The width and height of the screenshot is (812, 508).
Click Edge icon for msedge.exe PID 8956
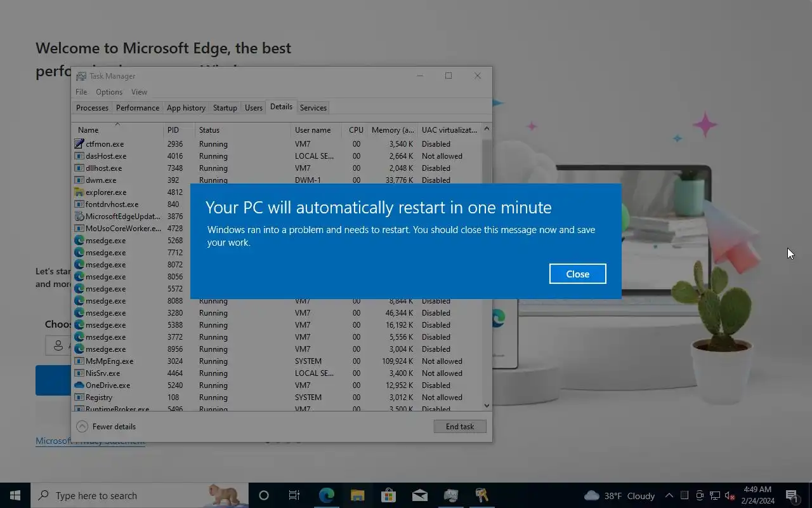pyautogui.click(x=79, y=349)
